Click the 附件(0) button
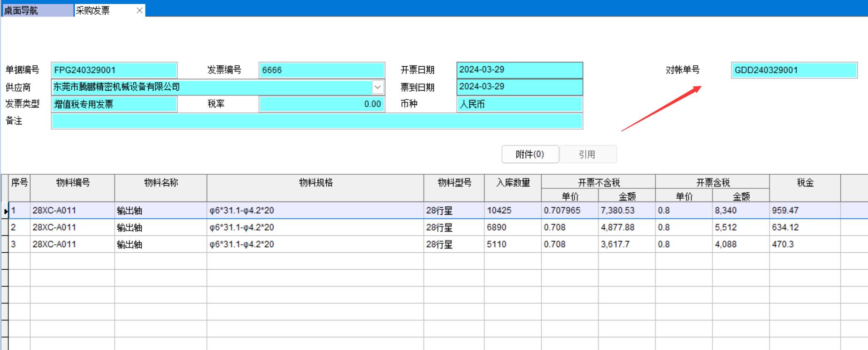This screenshot has height=350, width=868. (x=530, y=154)
